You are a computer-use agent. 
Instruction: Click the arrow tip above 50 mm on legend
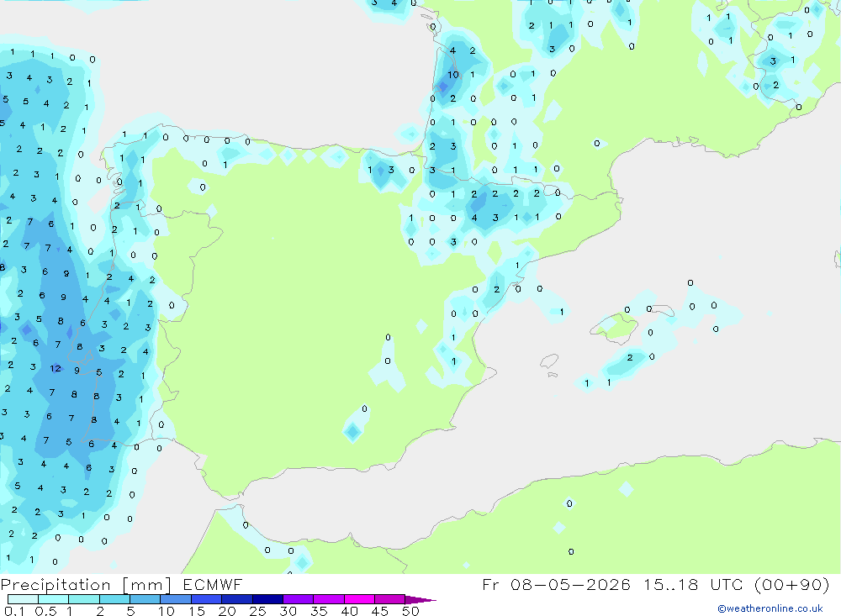(420, 600)
